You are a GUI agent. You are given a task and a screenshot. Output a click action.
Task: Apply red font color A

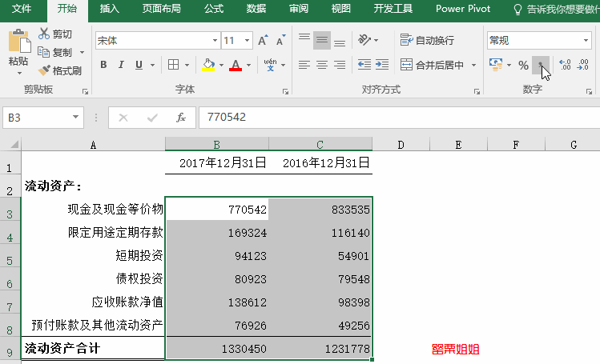pyautogui.click(x=236, y=65)
